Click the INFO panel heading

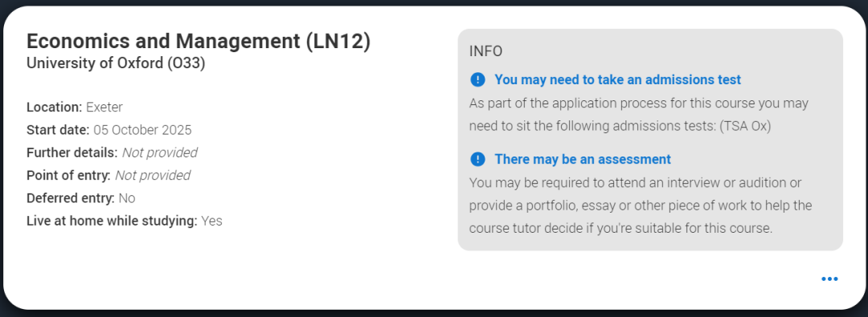pyautogui.click(x=485, y=51)
